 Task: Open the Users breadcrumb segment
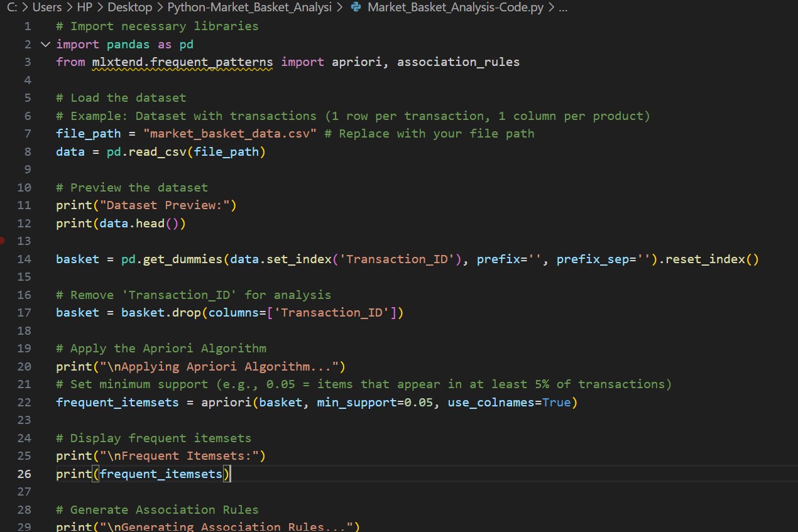point(47,8)
